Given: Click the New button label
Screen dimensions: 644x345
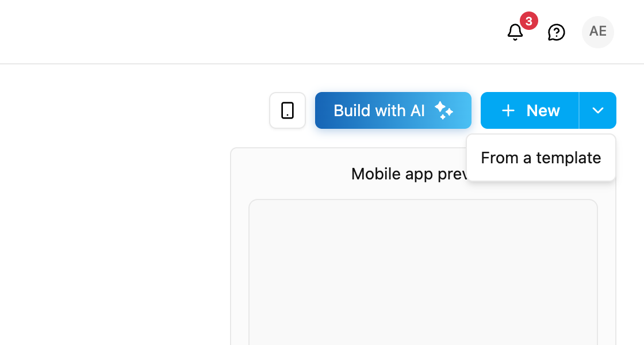Looking at the screenshot, I should [x=543, y=110].
